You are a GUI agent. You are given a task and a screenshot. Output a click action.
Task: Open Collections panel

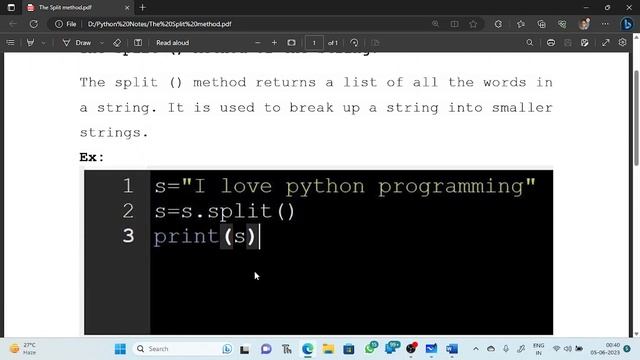coord(542,24)
